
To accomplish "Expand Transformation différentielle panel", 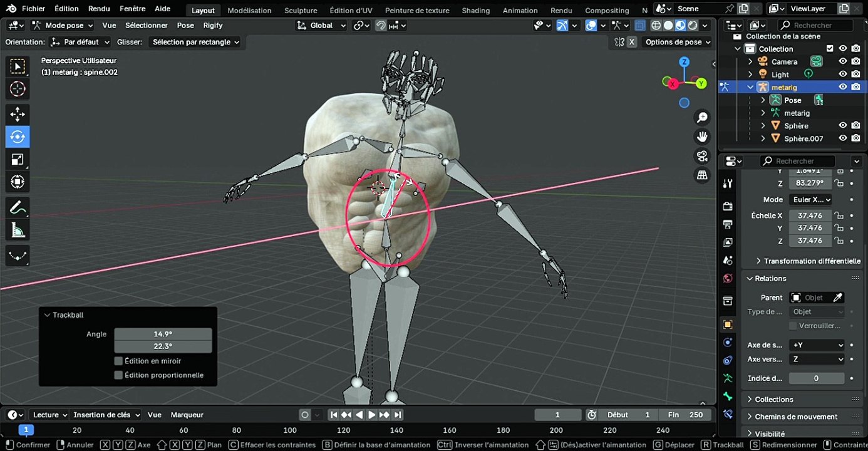I will pyautogui.click(x=808, y=261).
